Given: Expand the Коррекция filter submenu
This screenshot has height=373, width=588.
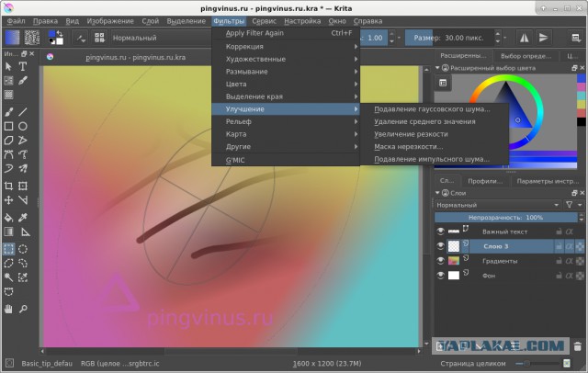Looking at the screenshot, I should (x=286, y=47).
